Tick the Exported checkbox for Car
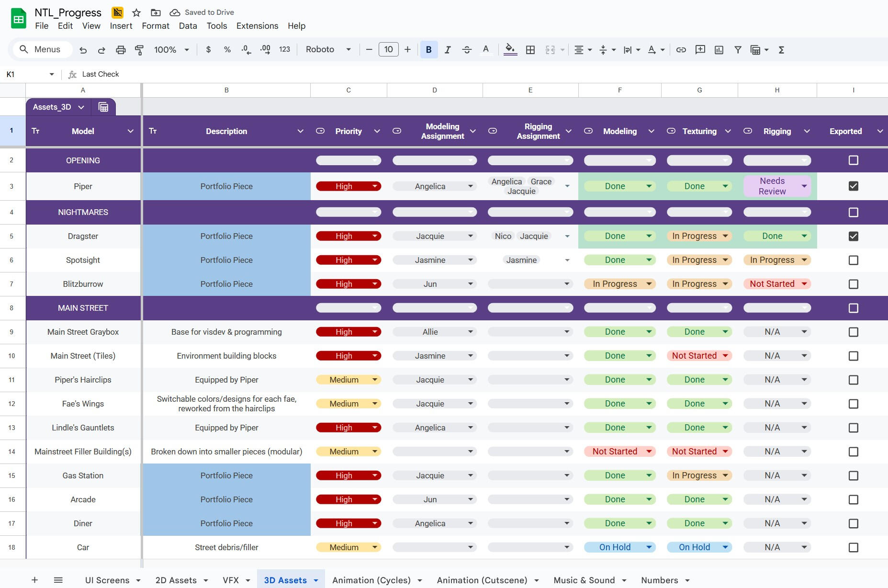Screen dimensions: 888x588 (x=853, y=547)
